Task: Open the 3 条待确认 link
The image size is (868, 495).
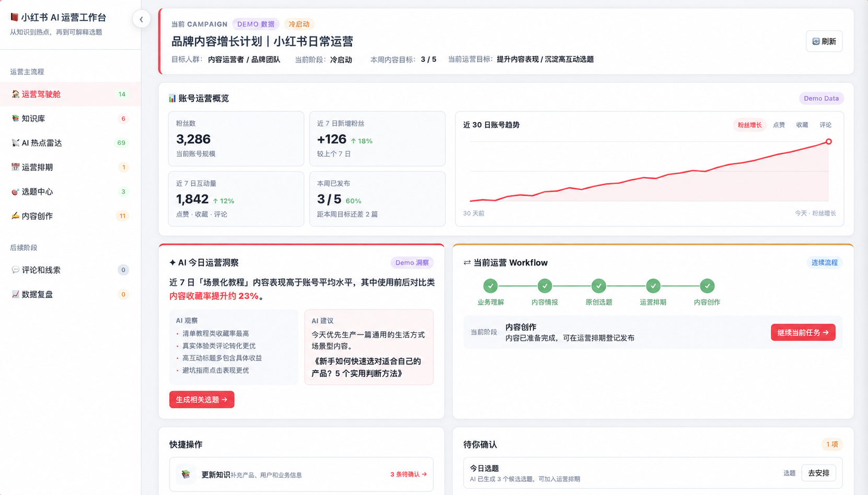Action: [x=409, y=474]
